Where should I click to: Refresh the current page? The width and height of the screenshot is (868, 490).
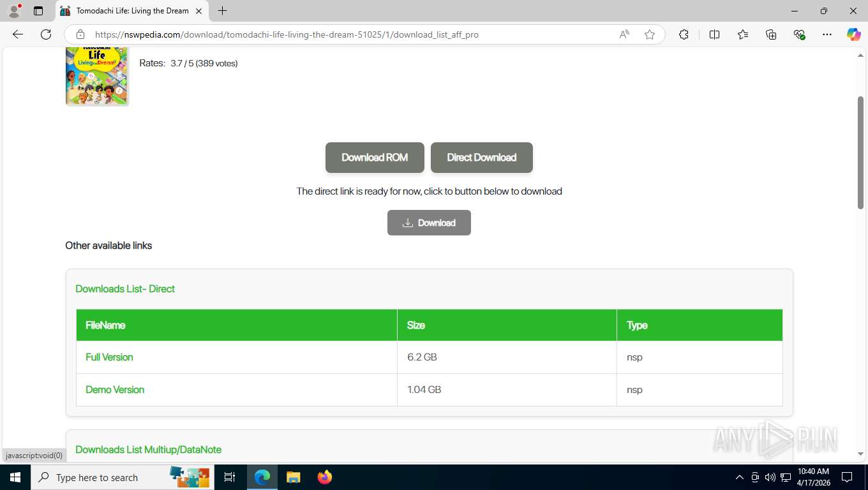tap(46, 34)
